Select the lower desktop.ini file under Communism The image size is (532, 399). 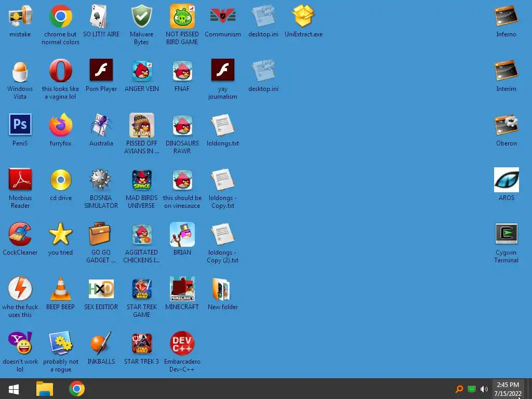tap(263, 71)
